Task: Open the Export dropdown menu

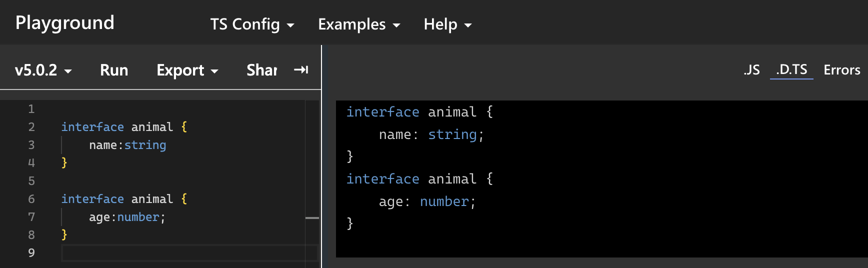Action: [187, 70]
